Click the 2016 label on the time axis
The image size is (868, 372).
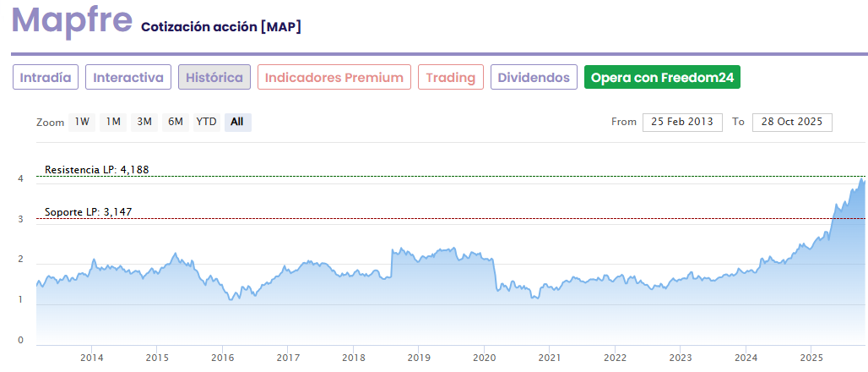point(222,357)
